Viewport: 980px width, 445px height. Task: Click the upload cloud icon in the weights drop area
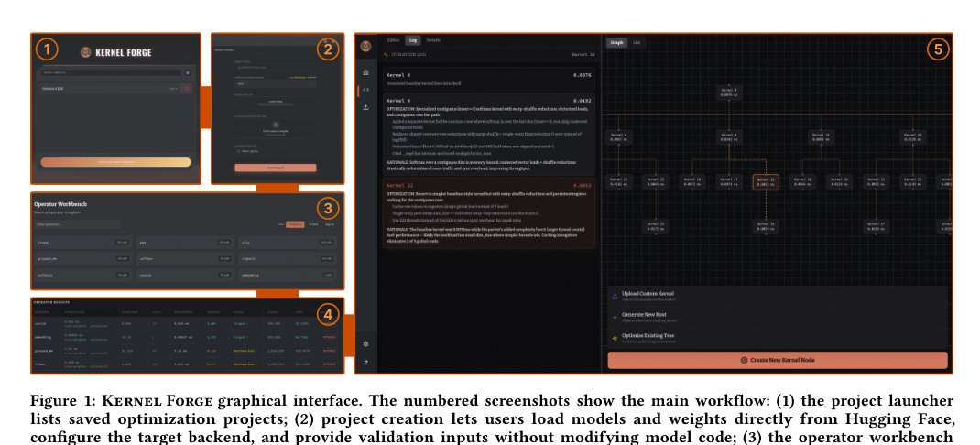(276, 125)
